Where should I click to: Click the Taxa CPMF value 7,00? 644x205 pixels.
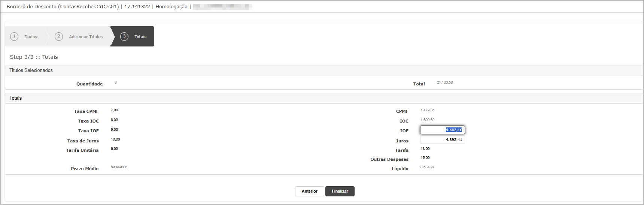coord(114,110)
